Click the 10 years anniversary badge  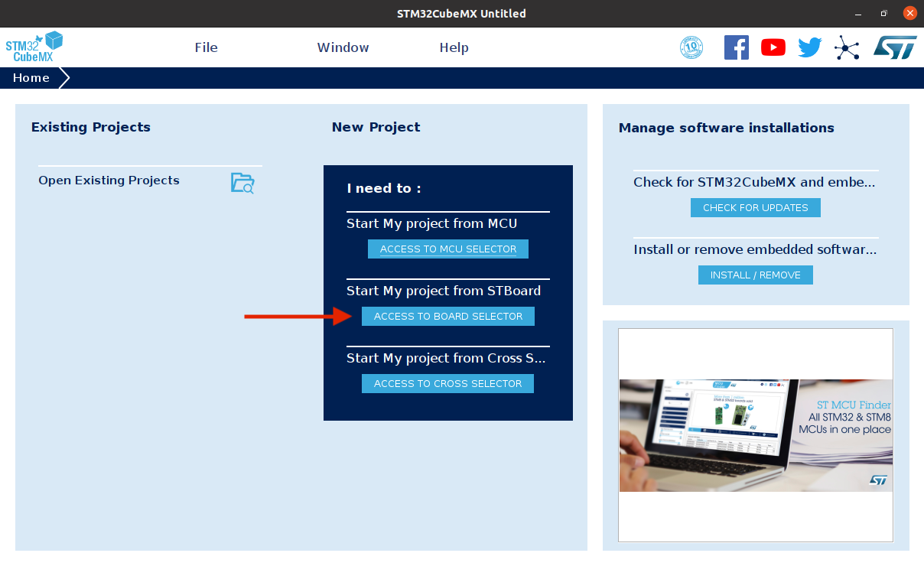[691, 47]
